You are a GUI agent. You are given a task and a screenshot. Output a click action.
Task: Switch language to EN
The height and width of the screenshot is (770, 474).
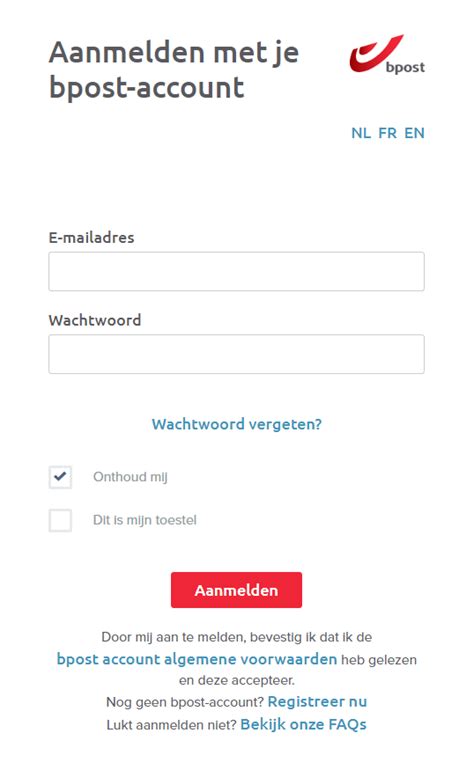[415, 133]
